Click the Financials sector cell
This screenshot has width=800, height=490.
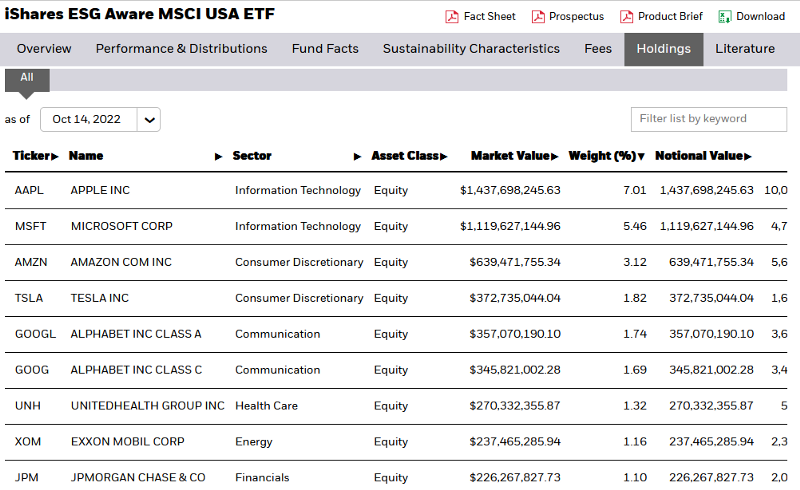[x=262, y=478]
